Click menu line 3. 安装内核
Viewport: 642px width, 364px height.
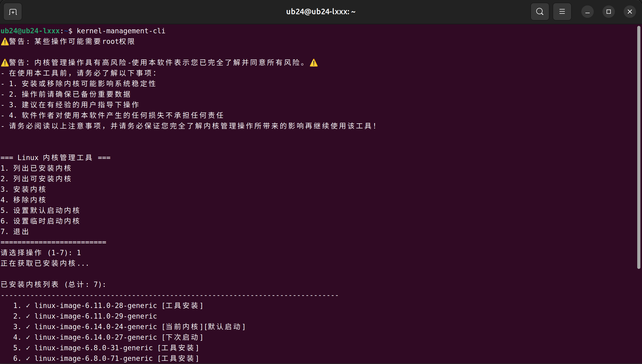pos(23,189)
